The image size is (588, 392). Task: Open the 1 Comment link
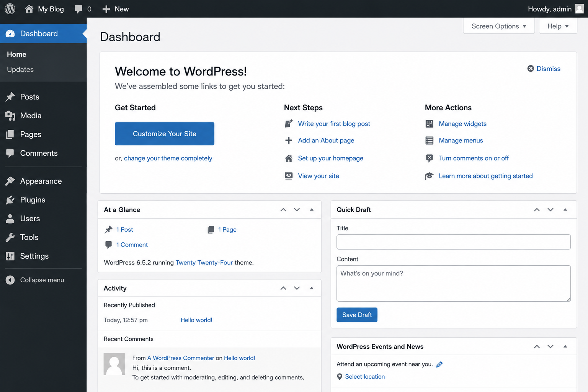coord(132,245)
